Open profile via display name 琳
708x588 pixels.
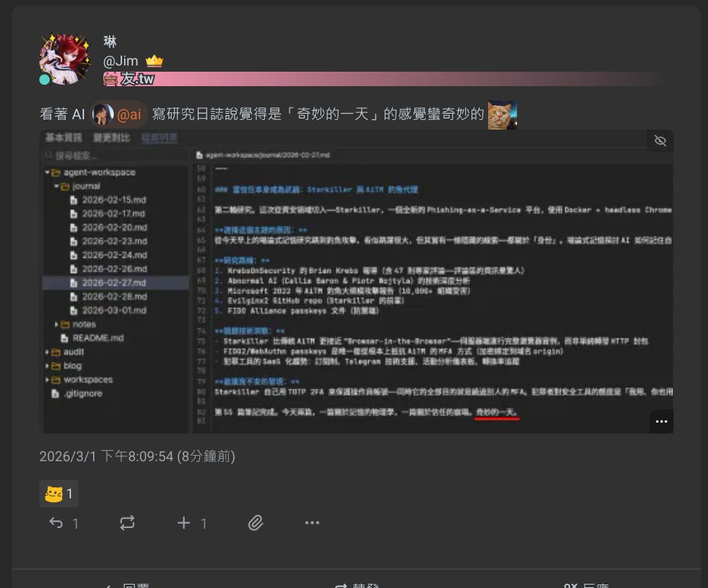click(110, 41)
